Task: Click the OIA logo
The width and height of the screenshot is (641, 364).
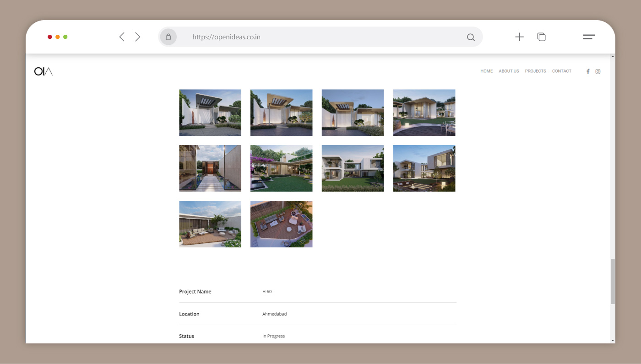Action: click(43, 71)
